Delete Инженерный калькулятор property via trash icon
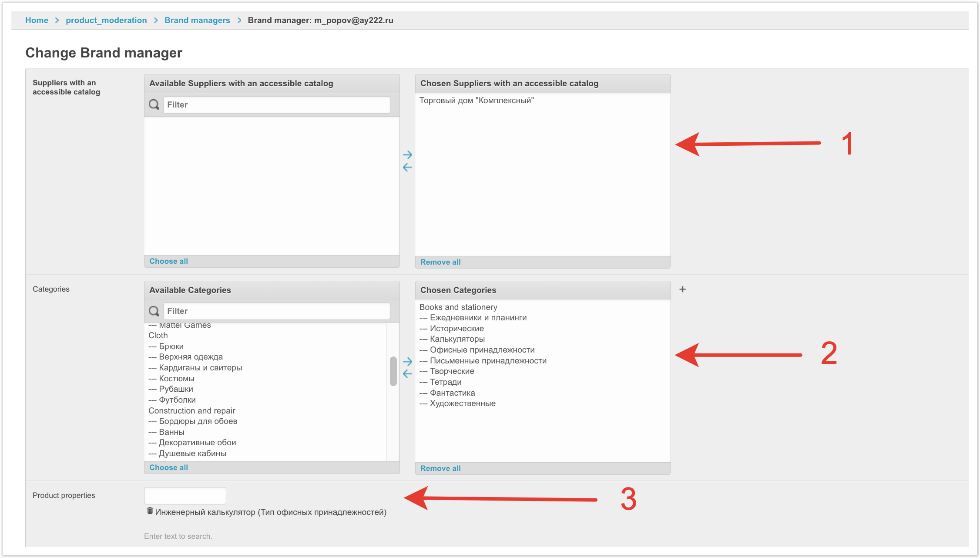The height and width of the screenshot is (558, 980). [x=150, y=511]
